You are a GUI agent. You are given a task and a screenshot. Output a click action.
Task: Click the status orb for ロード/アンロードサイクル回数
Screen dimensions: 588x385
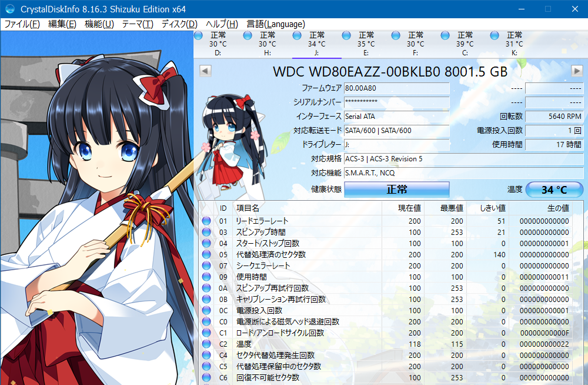(x=206, y=333)
